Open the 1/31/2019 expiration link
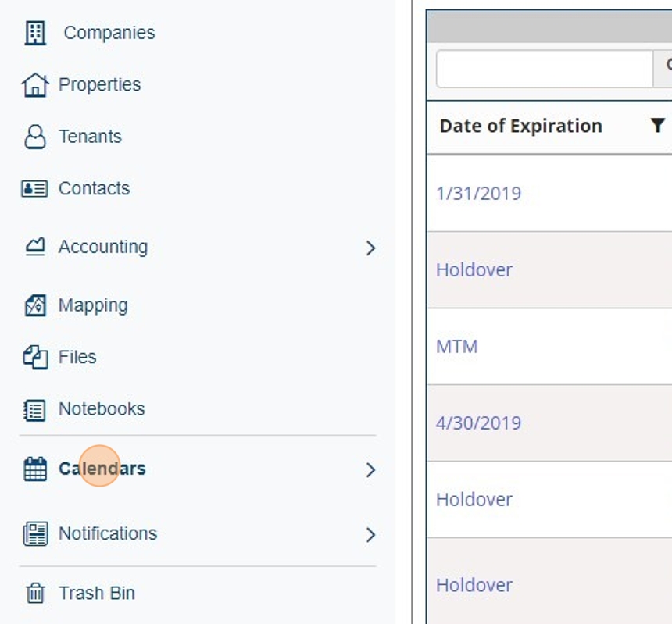 [478, 193]
